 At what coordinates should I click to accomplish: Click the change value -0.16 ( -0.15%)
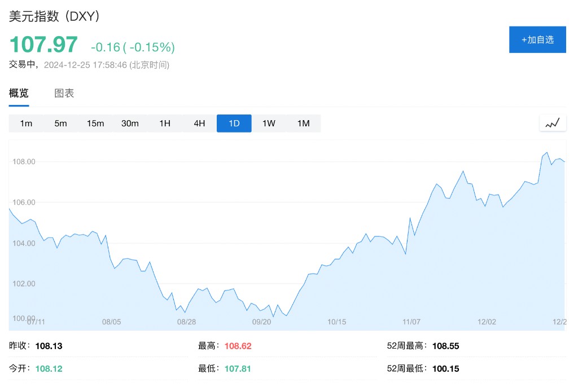[133, 47]
